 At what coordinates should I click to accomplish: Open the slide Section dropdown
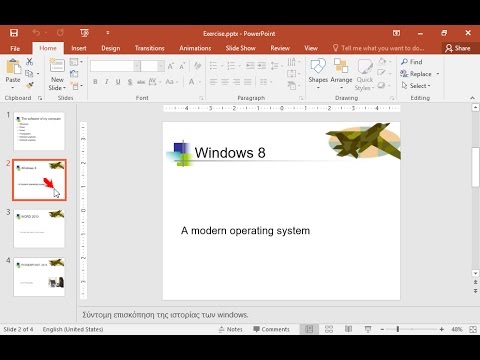click(77, 86)
